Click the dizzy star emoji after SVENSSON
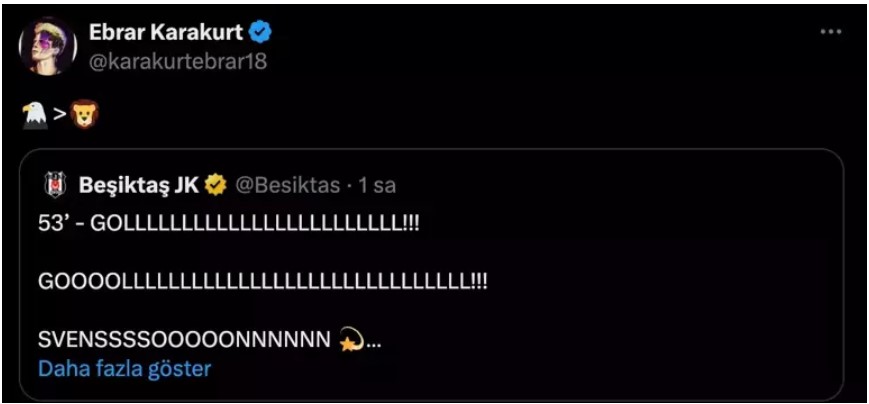This screenshot has height=404, width=869. 351,340
